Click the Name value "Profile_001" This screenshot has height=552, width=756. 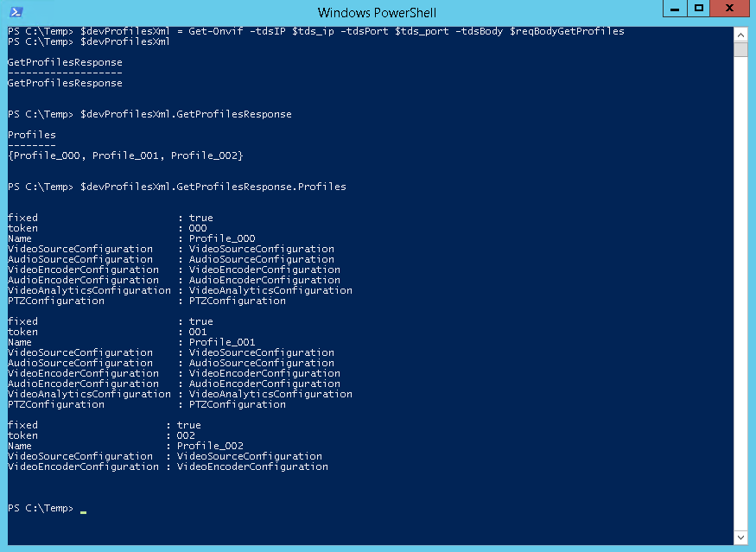[x=222, y=342]
